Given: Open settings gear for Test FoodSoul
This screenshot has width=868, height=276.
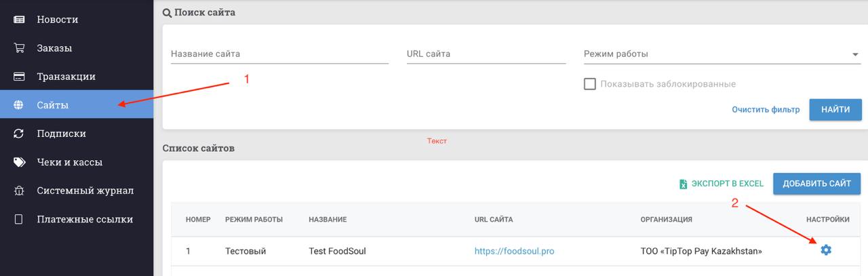Looking at the screenshot, I should coord(825,250).
